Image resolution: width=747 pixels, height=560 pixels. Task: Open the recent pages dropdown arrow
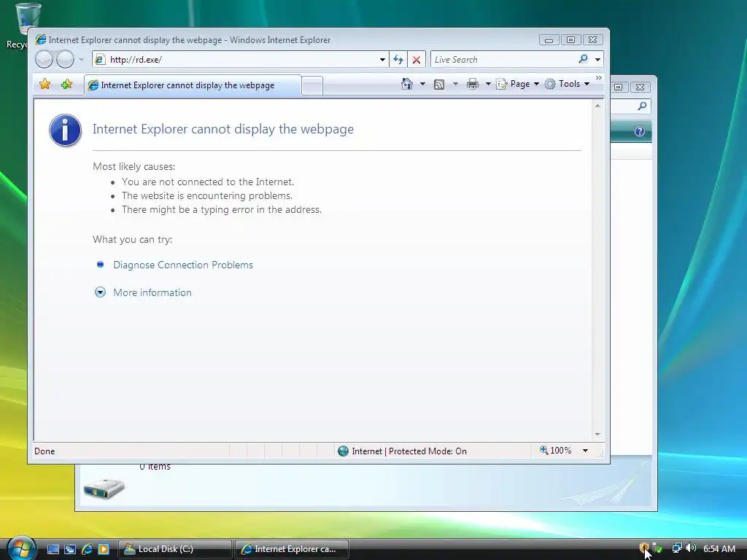pyautogui.click(x=81, y=60)
